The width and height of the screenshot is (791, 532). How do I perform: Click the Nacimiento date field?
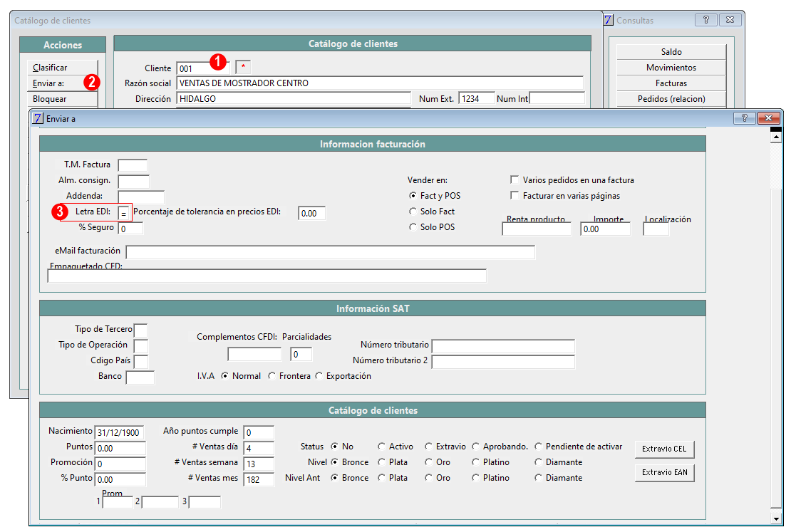[120, 432]
